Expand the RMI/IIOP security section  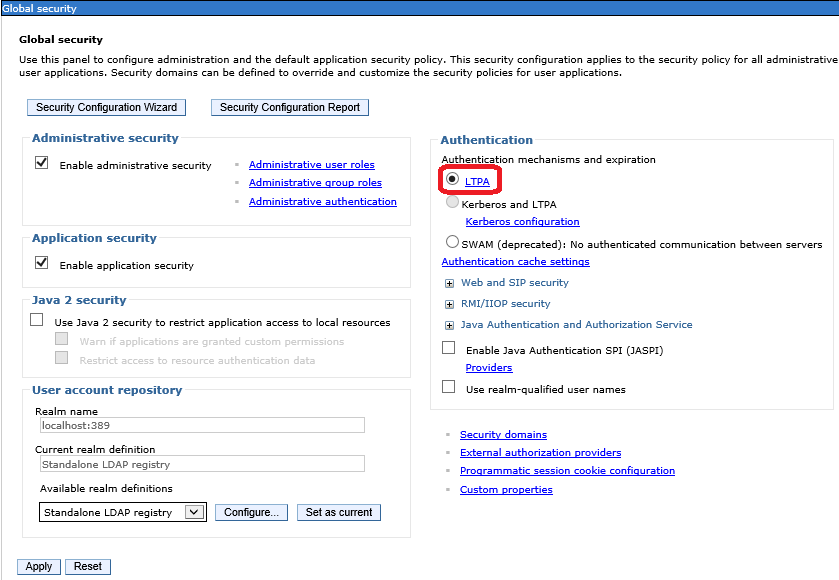tap(450, 304)
